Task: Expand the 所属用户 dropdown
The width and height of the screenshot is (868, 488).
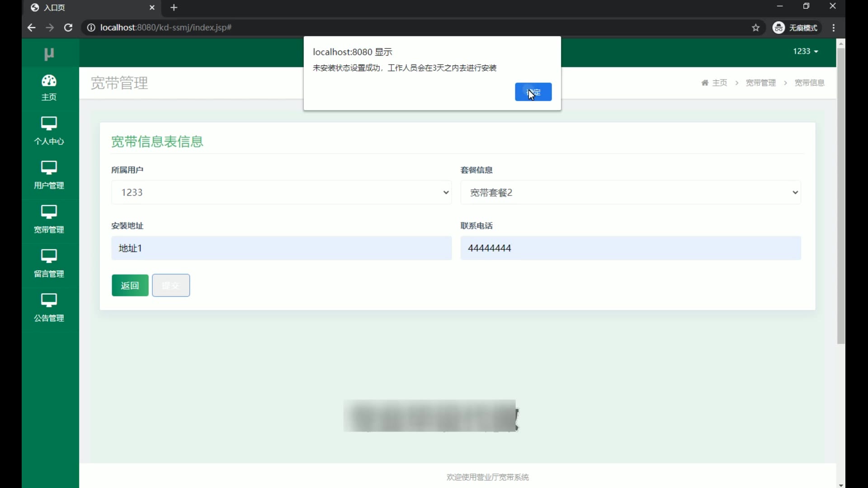Action: tap(281, 192)
